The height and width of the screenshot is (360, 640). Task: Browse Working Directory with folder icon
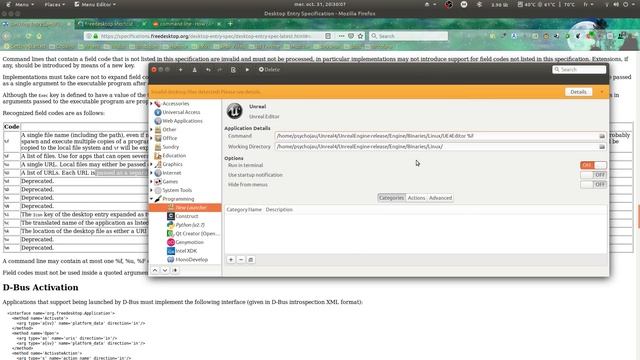point(602,147)
